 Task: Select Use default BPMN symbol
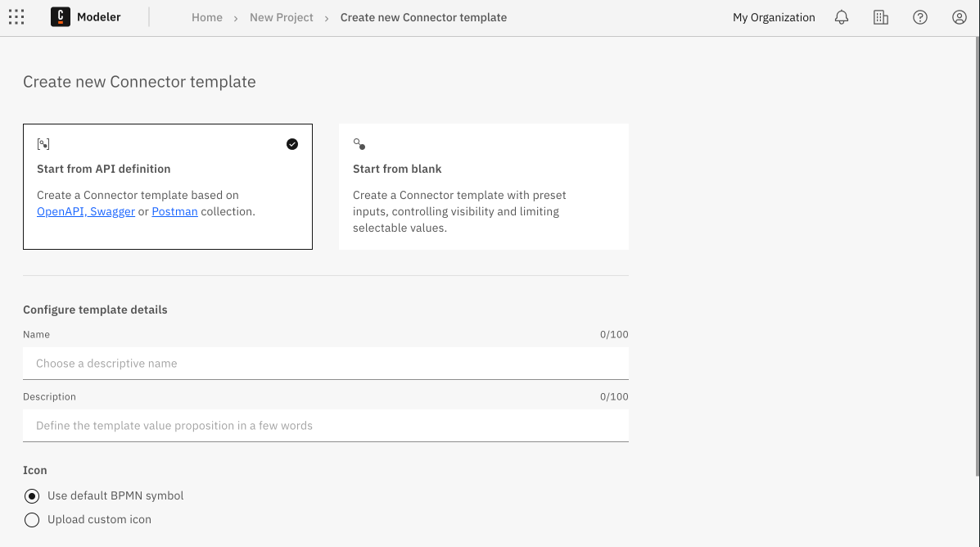(31, 495)
